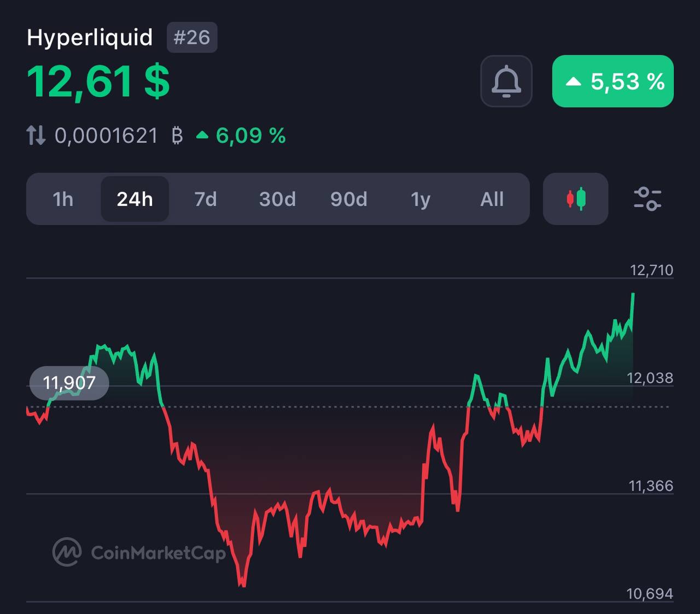Select the 1h time range
This screenshot has height=614, width=700.
63,199
